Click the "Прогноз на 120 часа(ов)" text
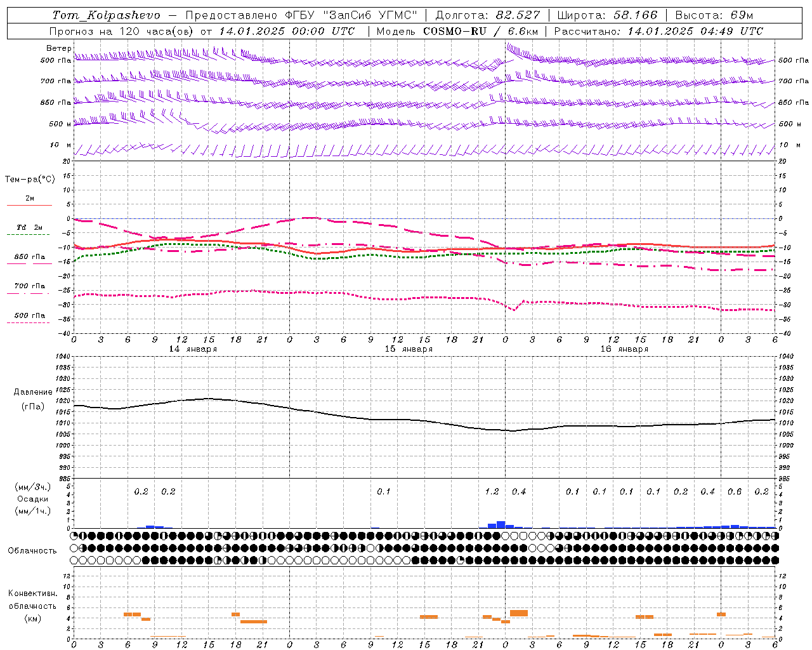The height and width of the screenshot is (650, 812). point(122,31)
